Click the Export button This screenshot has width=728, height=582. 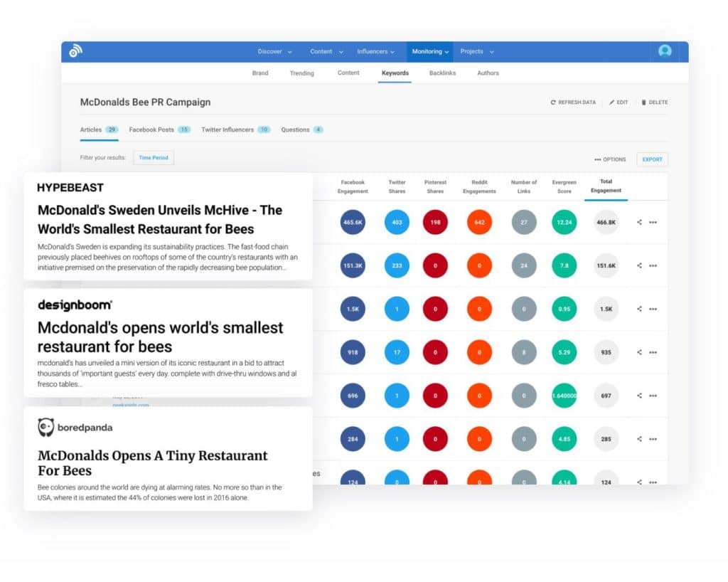coord(652,159)
